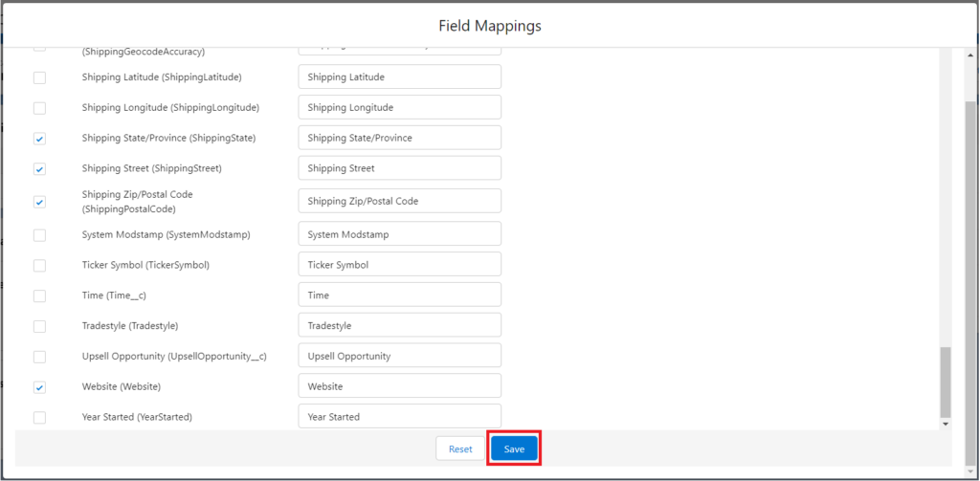Image resolution: width=980 pixels, height=481 pixels.
Task: Edit the Upsell Opportunity input field
Action: point(399,356)
